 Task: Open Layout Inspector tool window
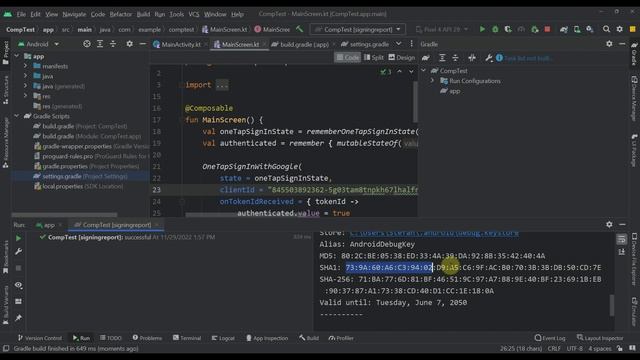(x=600, y=338)
